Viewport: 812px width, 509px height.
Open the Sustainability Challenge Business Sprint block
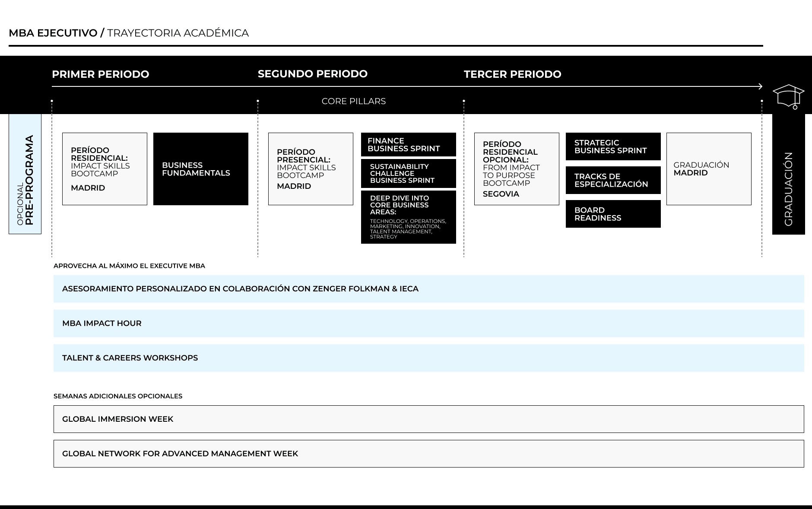click(409, 174)
